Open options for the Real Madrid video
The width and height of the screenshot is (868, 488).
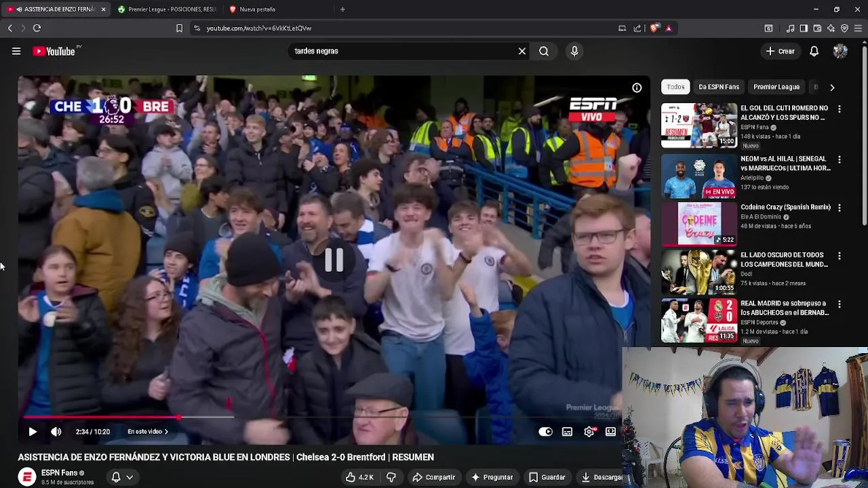point(840,304)
